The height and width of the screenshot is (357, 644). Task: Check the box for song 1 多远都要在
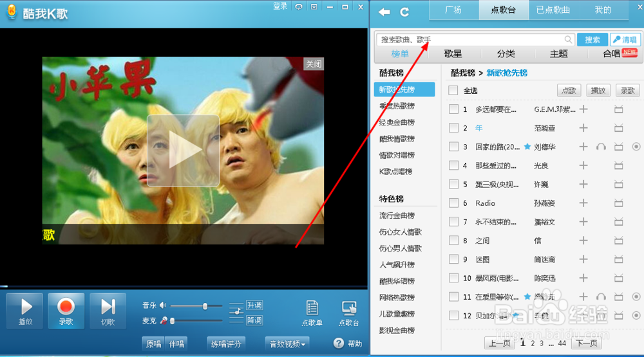coord(453,109)
